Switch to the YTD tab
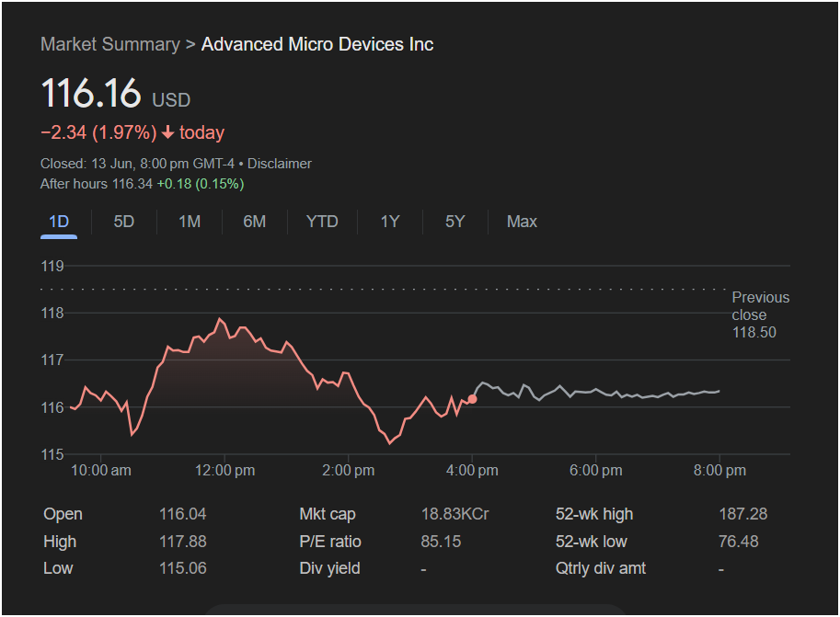This screenshot has height=617, width=840. 322,222
